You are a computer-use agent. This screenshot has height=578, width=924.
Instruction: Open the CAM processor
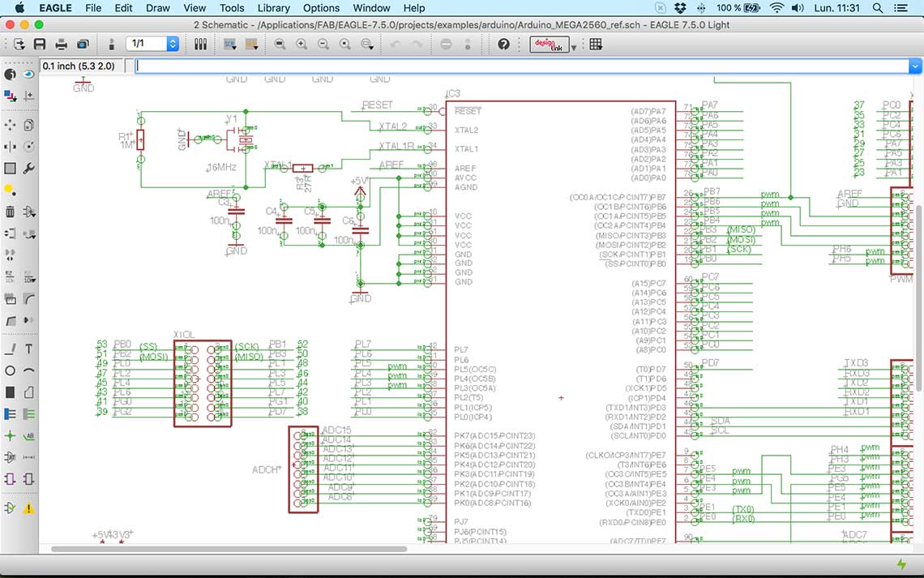pos(83,45)
